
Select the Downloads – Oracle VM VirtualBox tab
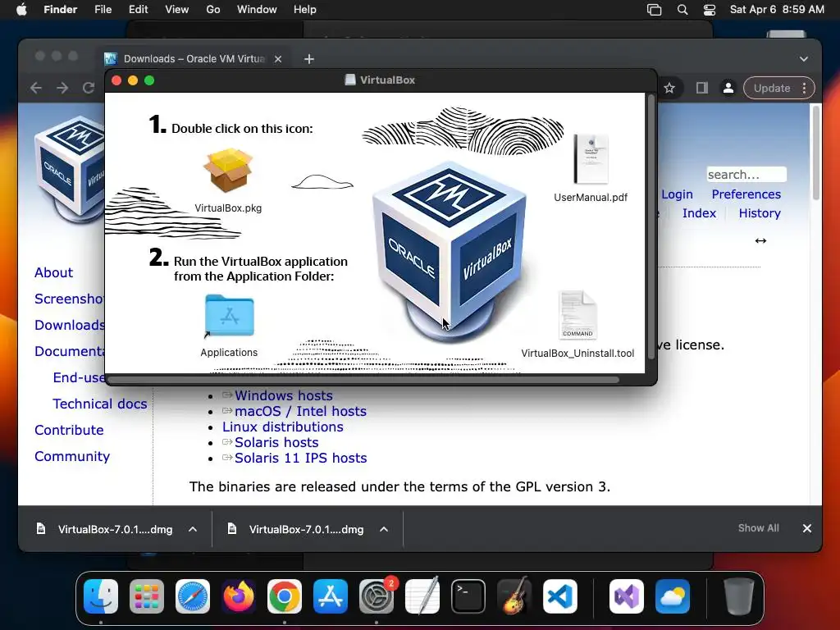(194, 59)
